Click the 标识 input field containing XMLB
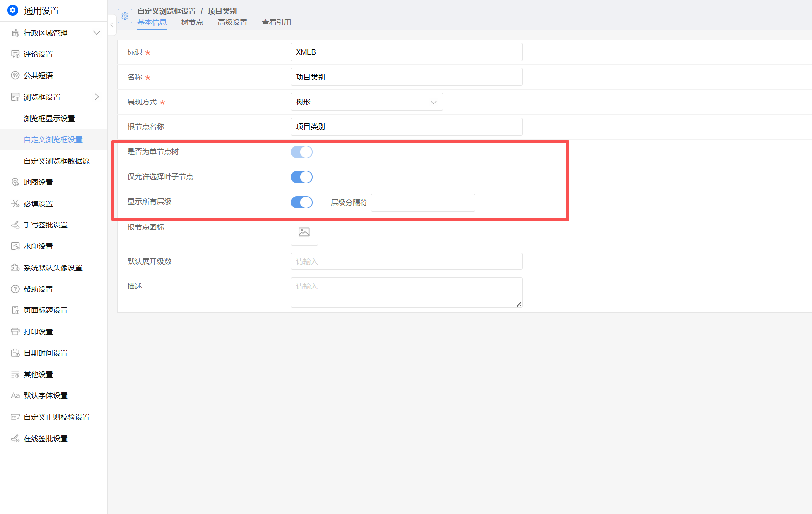812x514 pixels. click(x=406, y=52)
